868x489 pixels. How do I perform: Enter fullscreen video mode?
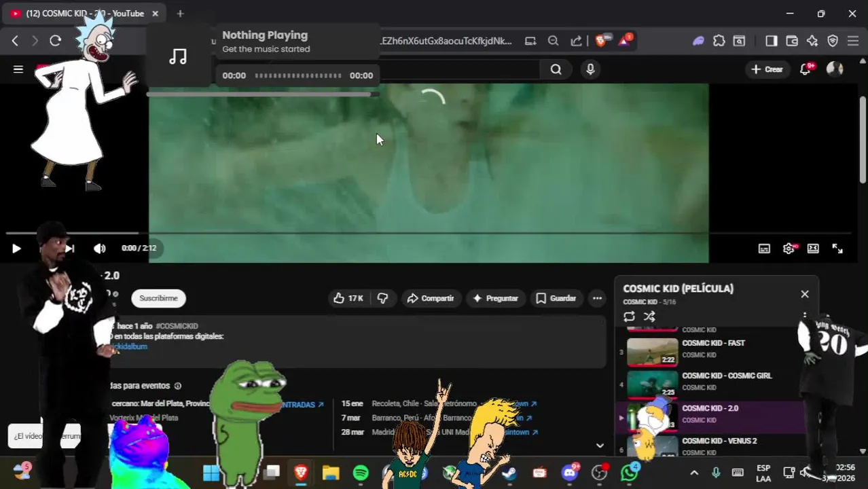[837, 249]
